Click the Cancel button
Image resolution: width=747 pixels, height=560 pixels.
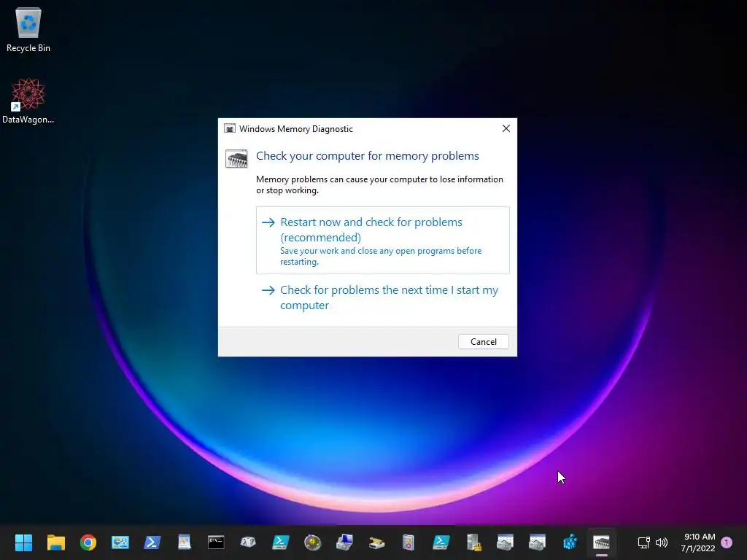click(x=483, y=342)
